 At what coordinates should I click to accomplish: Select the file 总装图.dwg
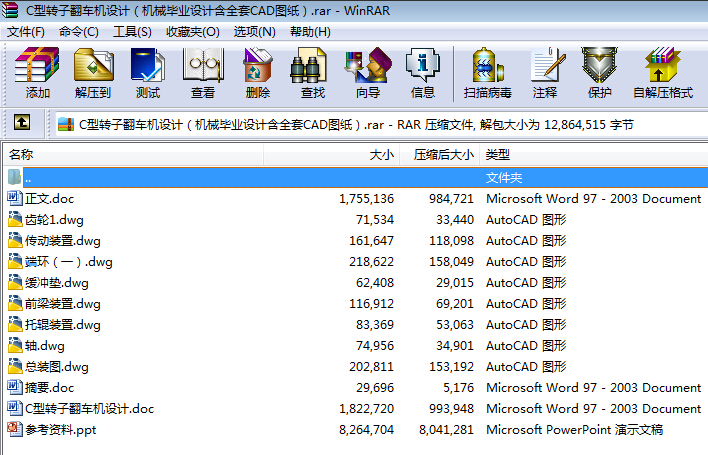[56, 367]
